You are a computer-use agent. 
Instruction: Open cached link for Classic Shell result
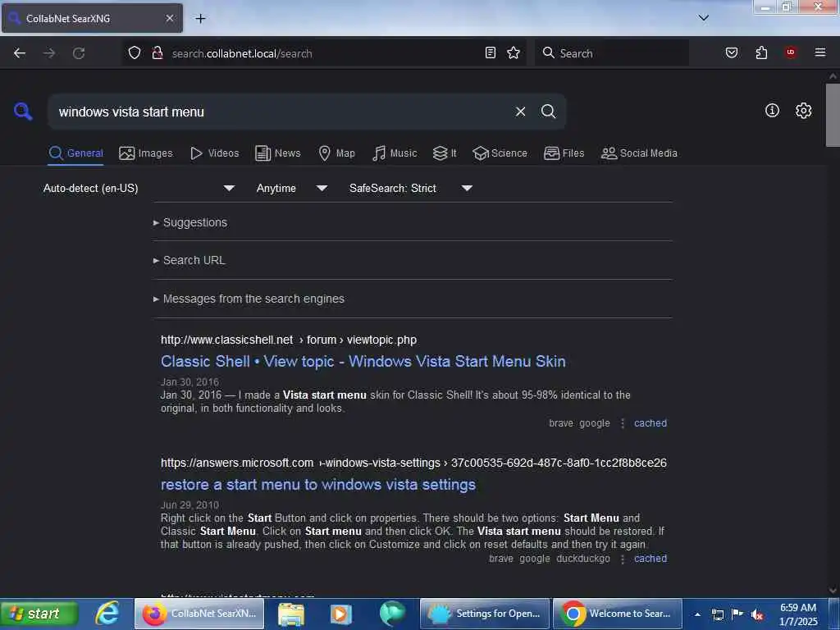pyautogui.click(x=651, y=423)
